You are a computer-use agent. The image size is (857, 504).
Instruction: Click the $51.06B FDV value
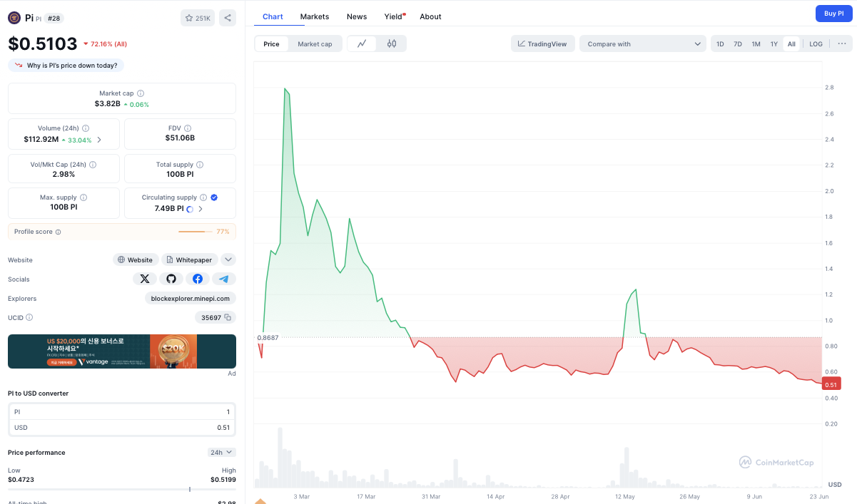(x=180, y=138)
